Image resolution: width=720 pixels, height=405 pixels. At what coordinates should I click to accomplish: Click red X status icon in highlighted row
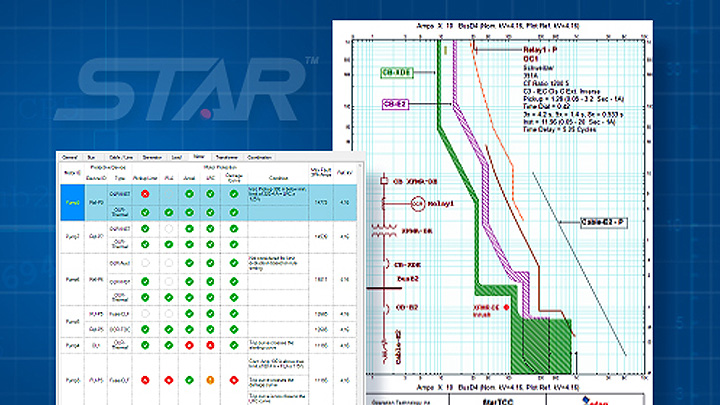pyautogui.click(x=145, y=194)
